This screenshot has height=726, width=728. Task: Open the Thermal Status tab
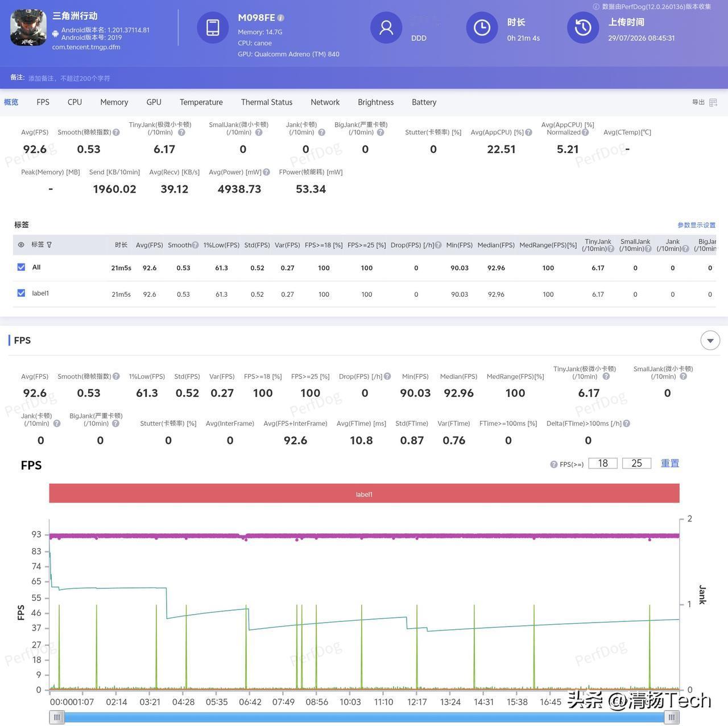tap(267, 102)
